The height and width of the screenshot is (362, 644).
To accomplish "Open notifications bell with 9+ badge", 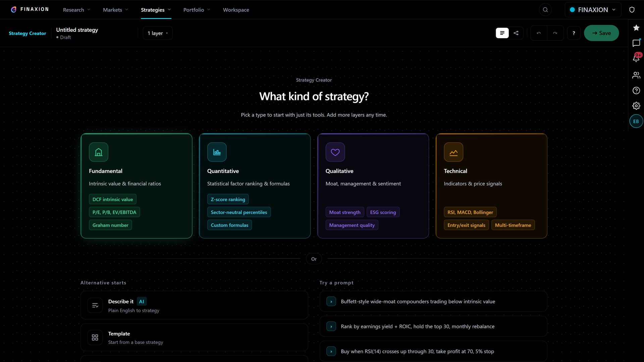I will 636,58.
